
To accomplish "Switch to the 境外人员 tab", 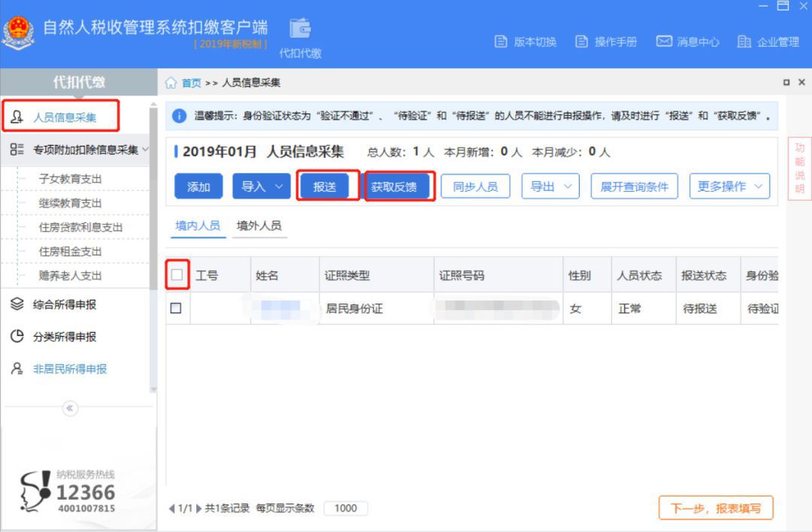I will tap(259, 224).
